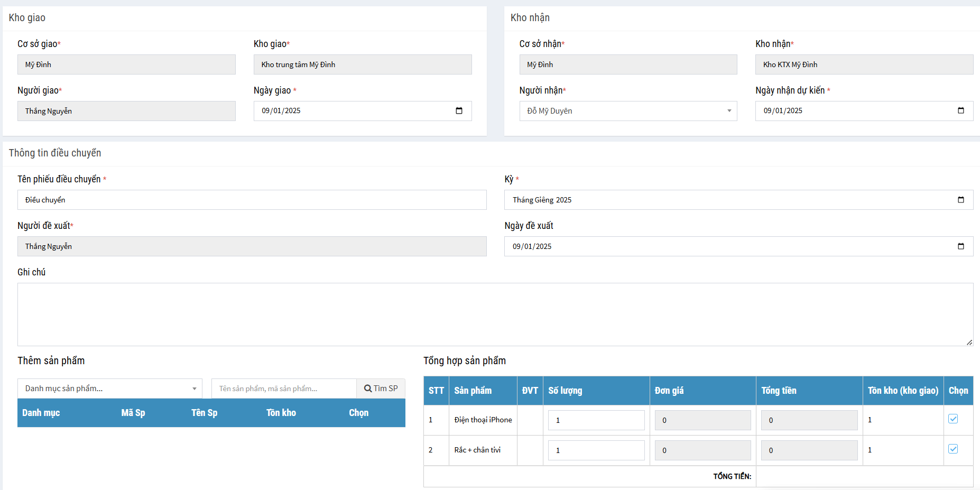Uncheck the Rắc + chân tivi row checkbox

pyautogui.click(x=953, y=449)
